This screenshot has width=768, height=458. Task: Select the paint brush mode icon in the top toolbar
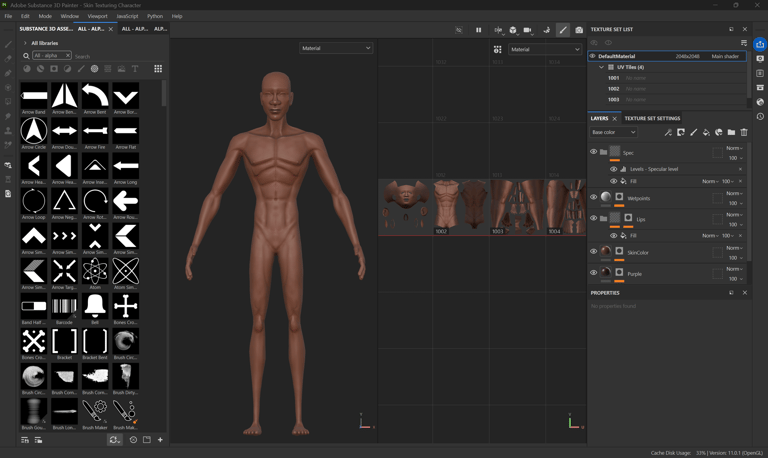[563, 30]
